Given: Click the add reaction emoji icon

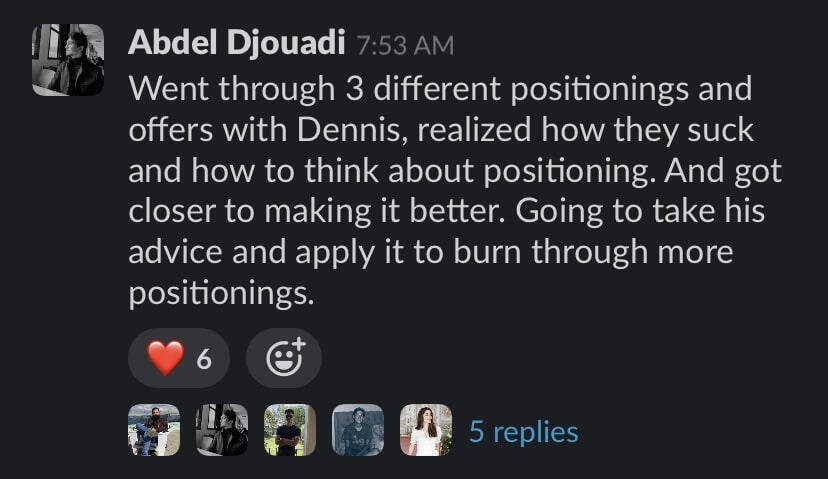Looking at the screenshot, I should point(283,358).
